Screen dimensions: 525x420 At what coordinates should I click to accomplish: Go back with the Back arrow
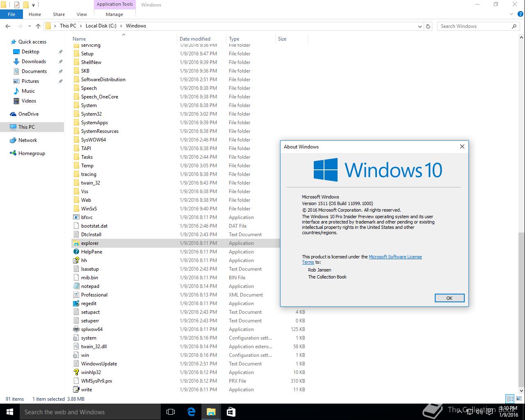(x=8, y=26)
